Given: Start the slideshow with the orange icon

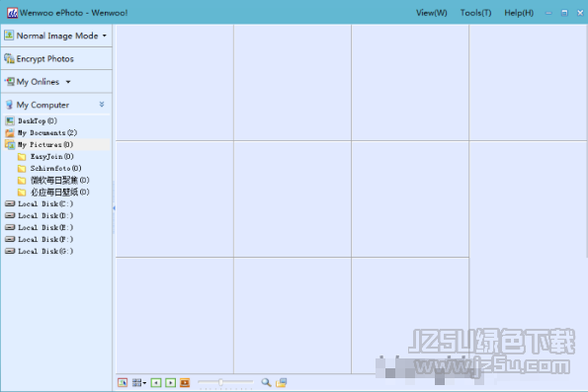Looking at the screenshot, I should [x=185, y=382].
